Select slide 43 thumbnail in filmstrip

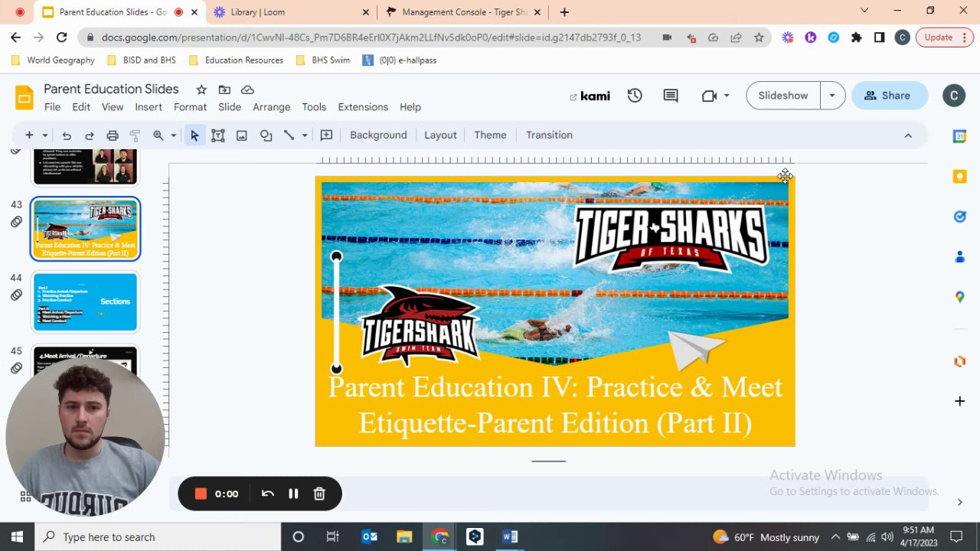[x=85, y=229]
